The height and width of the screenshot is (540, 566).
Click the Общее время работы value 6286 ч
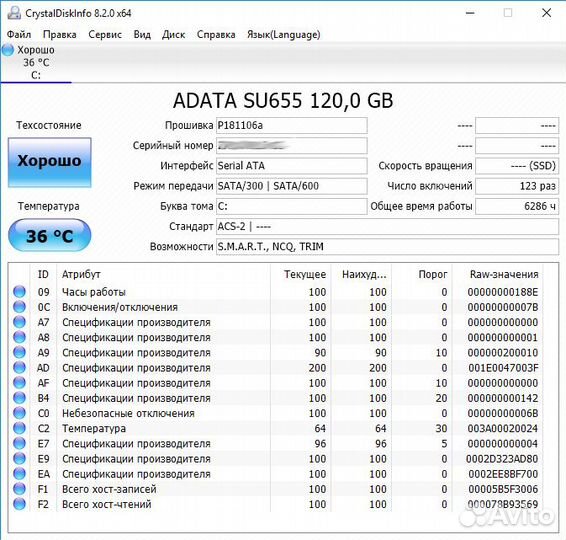pyautogui.click(x=517, y=206)
